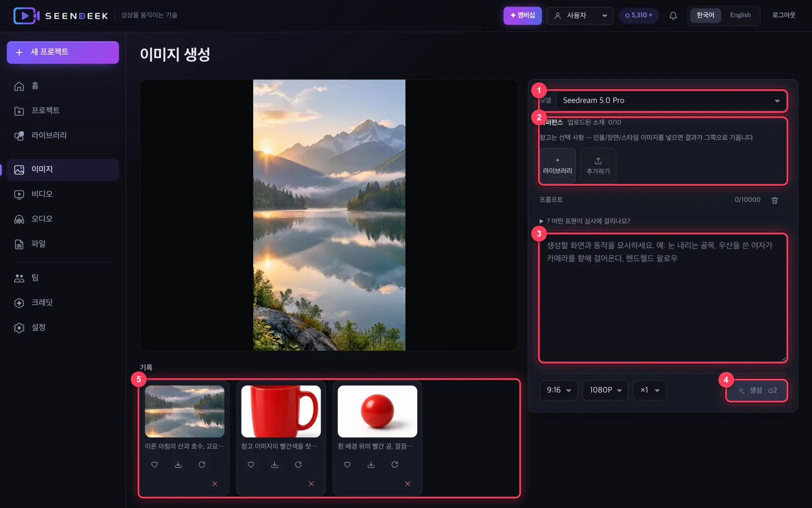812x508 pixels.
Task: Open the 1080P resolution dropdown
Action: 605,390
